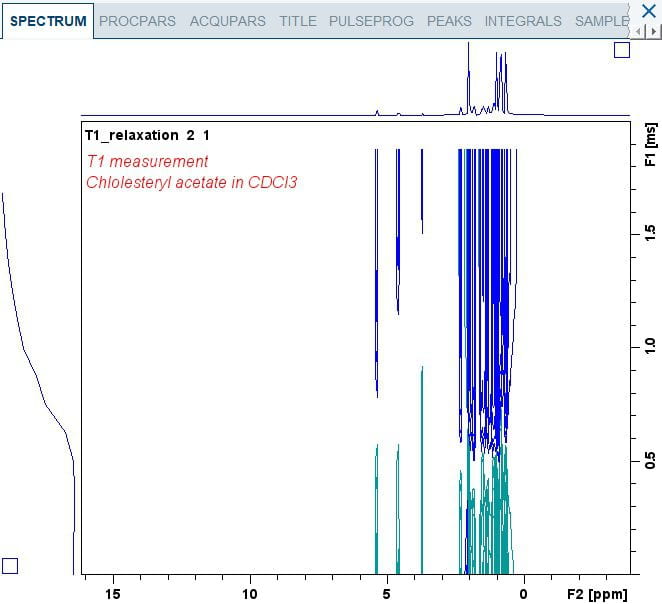Open the PROCPARS tab
Viewport: 662px width, 604px height.
[138, 20]
